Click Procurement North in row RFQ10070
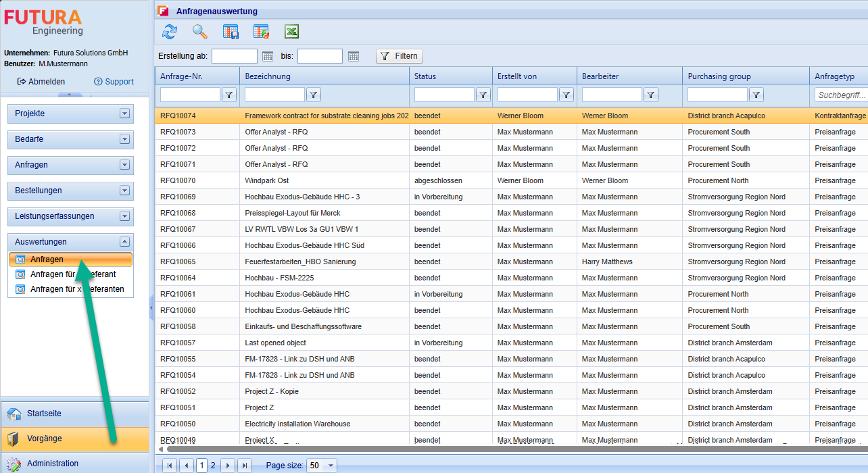This screenshot has width=868, height=473. pos(746,180)
